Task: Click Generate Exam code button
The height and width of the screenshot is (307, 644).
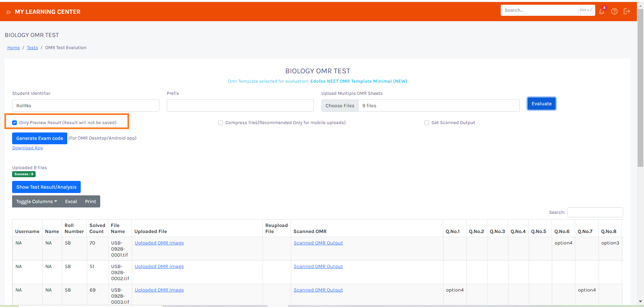Action: click(x=40, y=138)
